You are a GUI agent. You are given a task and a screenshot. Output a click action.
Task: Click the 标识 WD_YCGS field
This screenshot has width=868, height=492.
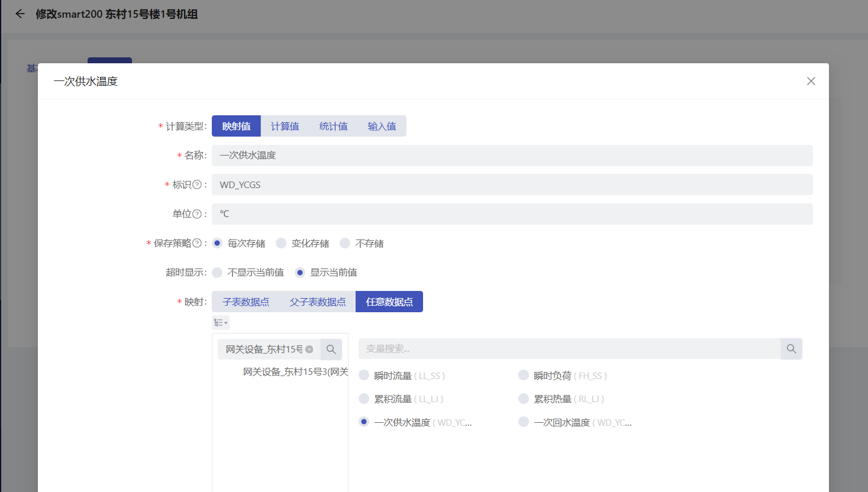[512, 184]
